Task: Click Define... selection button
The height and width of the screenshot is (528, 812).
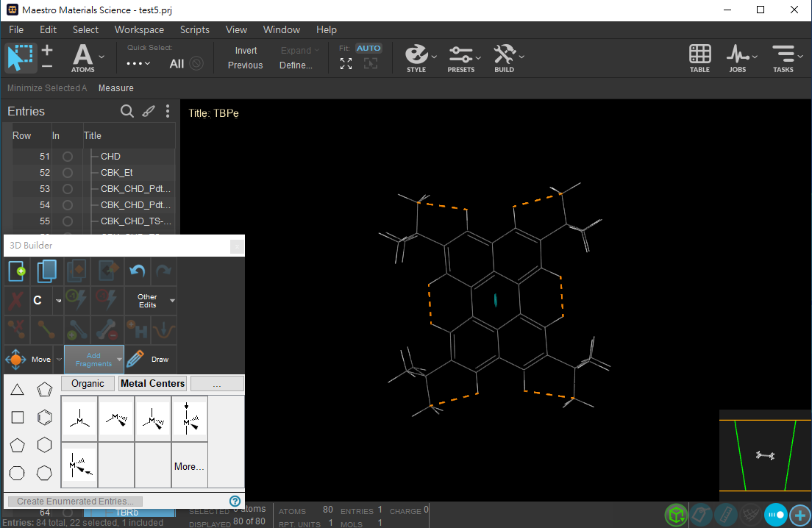Action: click(296, 65)
